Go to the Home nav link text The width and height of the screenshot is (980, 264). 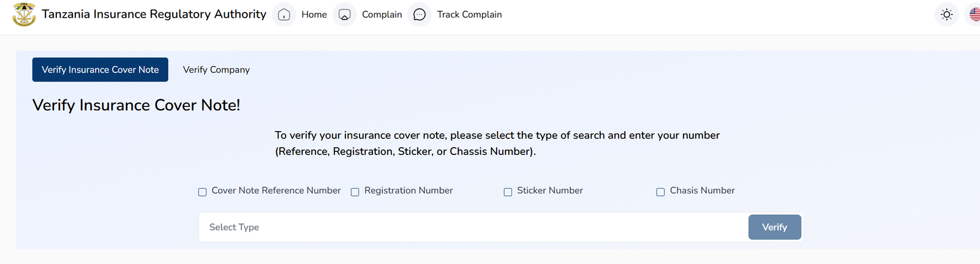click(x=314, y=14)
